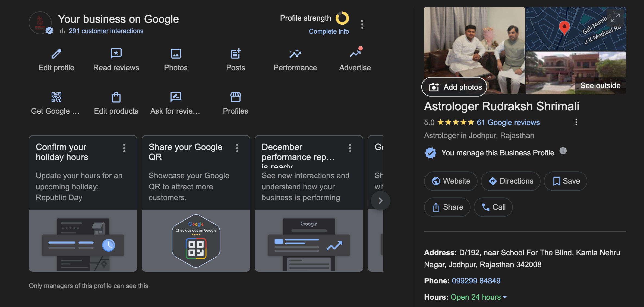This screenshot has width=644, height=307.
Task: Open Ask for reviews icon
Action: (x=176, y=97)
